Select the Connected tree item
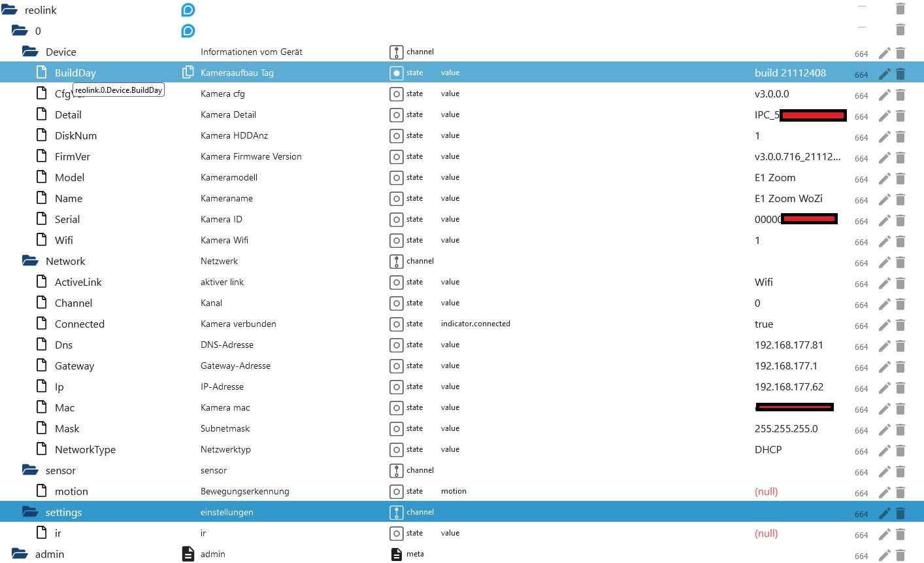Image resolution: width=924 pixels, height=563 pixels. [80, 324]
